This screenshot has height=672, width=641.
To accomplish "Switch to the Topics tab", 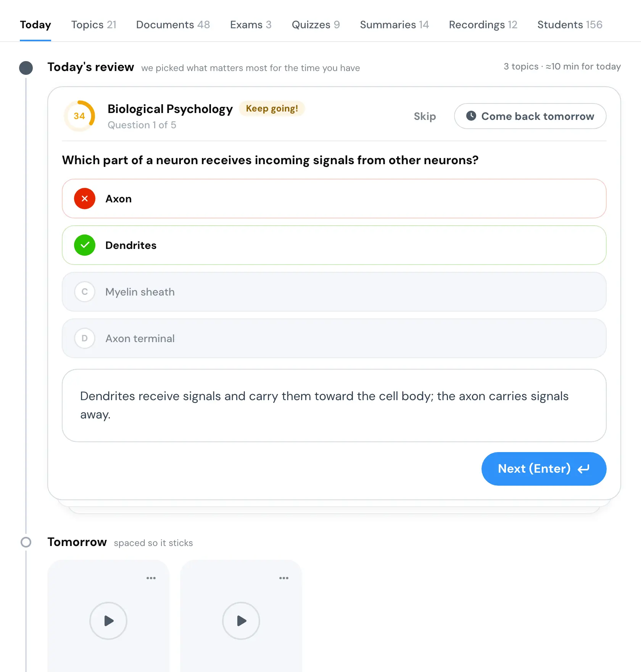I will [x=93, y=25].
